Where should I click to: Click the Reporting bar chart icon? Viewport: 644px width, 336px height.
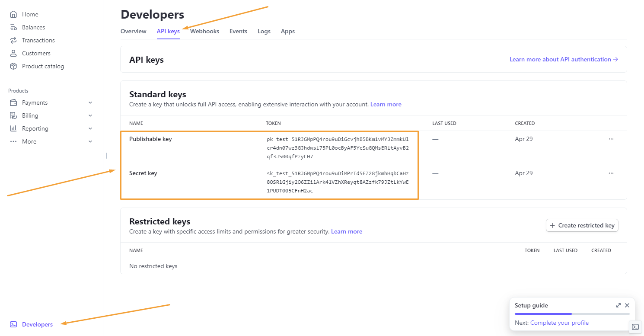13,128
